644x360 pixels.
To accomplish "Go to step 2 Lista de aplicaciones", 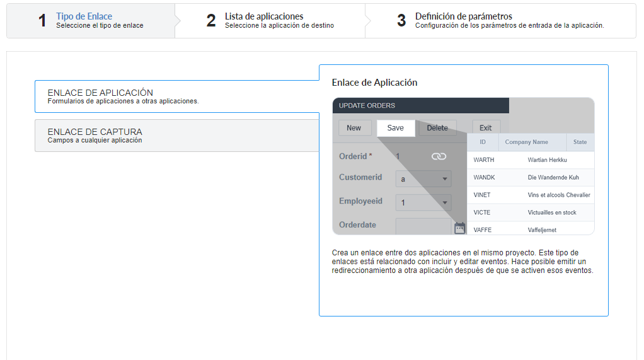I will pyautogui.click(x=270, y=21).
